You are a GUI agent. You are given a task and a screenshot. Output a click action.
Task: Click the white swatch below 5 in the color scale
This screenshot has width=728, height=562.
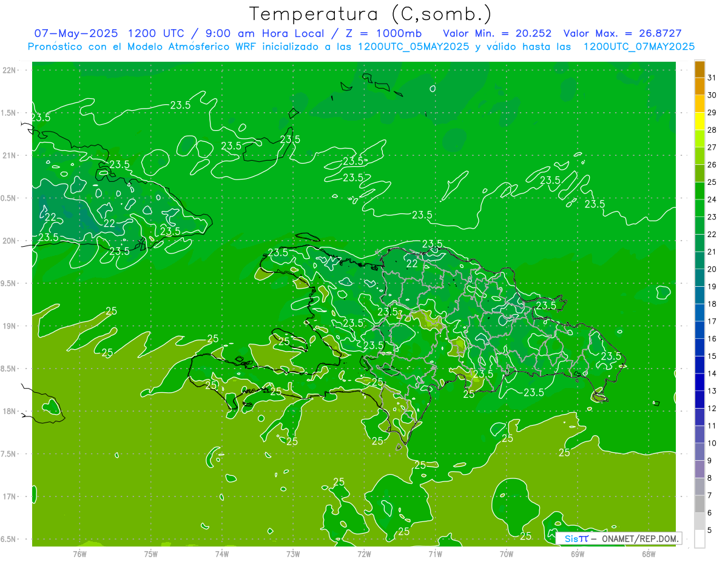click(699, 539)
